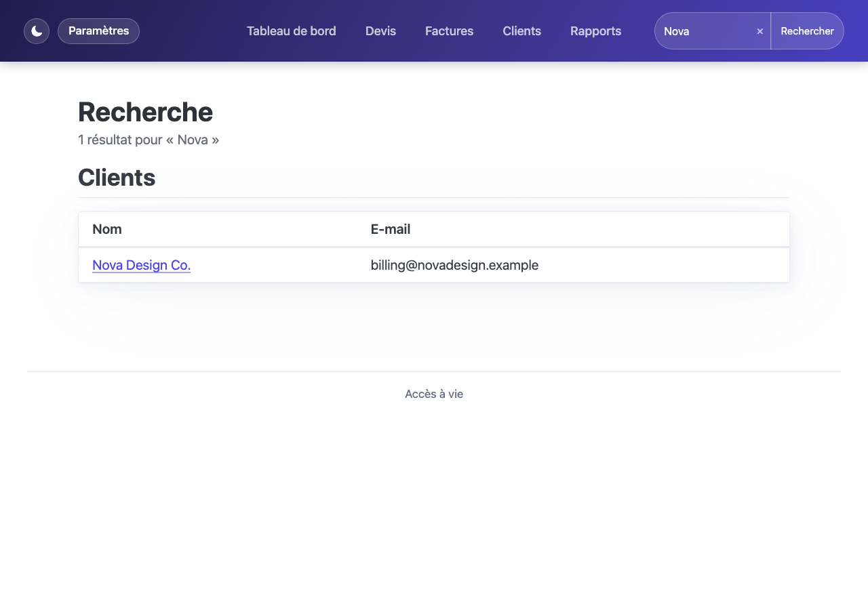Submit the search with the Rechercher button
Viewport: 868px width, 610px height.
point(807,31)
